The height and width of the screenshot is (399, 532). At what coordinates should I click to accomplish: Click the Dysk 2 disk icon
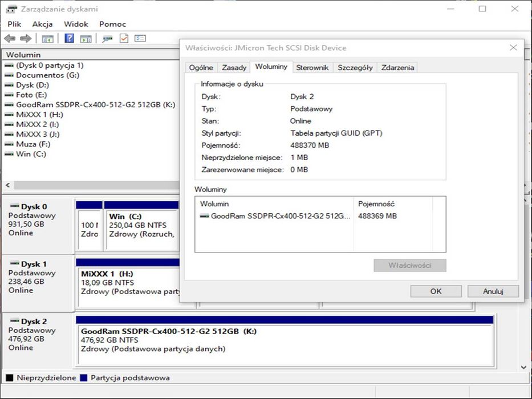(x=15, y=320)
